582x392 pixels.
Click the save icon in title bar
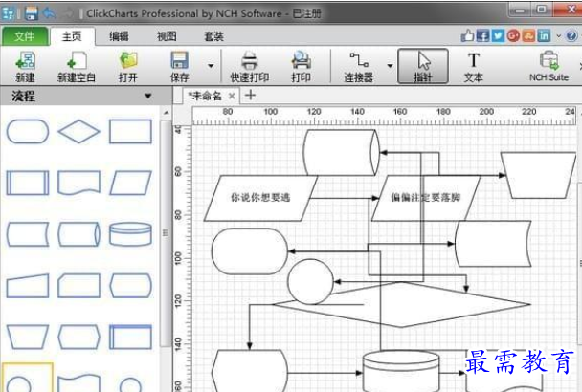click(x=32, y=13)
